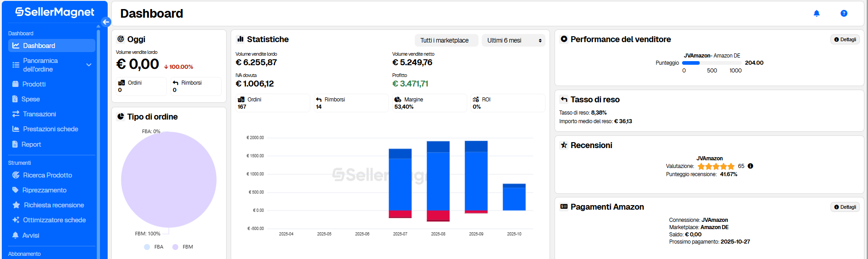Open the Tutti i marketplace selector
Viewport: 868px width, 259px height.
(x=446, y=40)
